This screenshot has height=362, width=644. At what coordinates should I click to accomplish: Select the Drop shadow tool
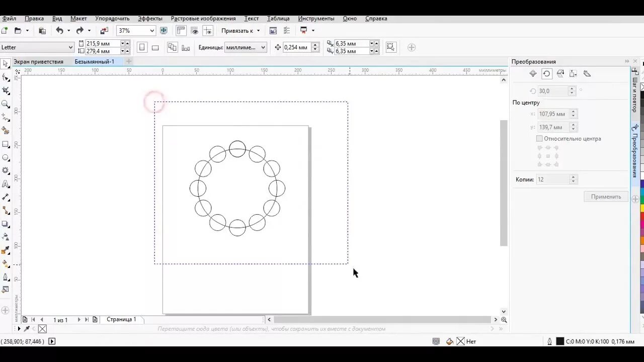coord(6,224)
